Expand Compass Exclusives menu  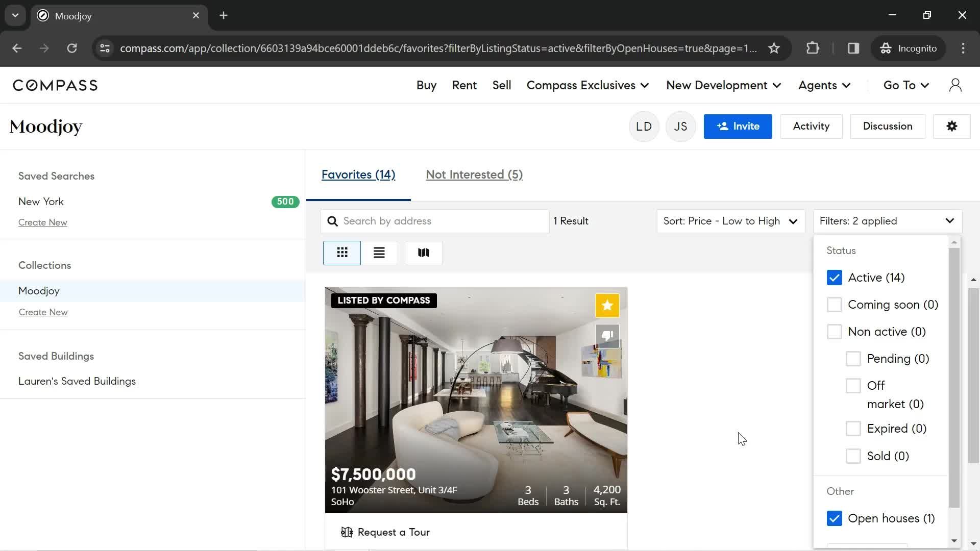tap(587, 85)
